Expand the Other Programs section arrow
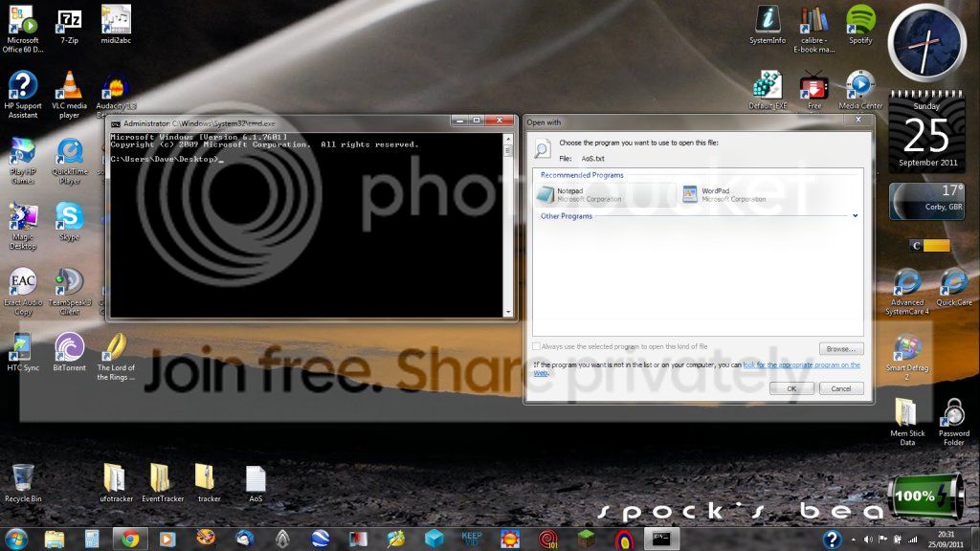The width and height of the screenshot is (980, 551). [x=855, y=215]
